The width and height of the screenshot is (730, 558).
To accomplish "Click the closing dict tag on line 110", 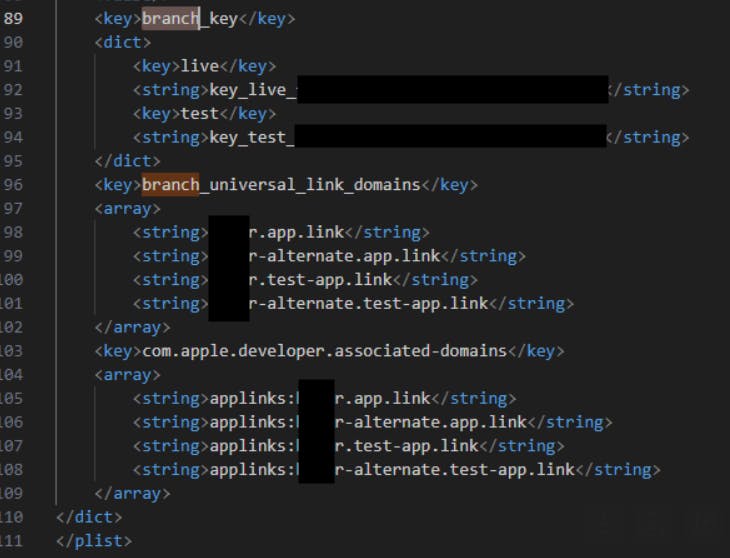I will coord(89,517).
